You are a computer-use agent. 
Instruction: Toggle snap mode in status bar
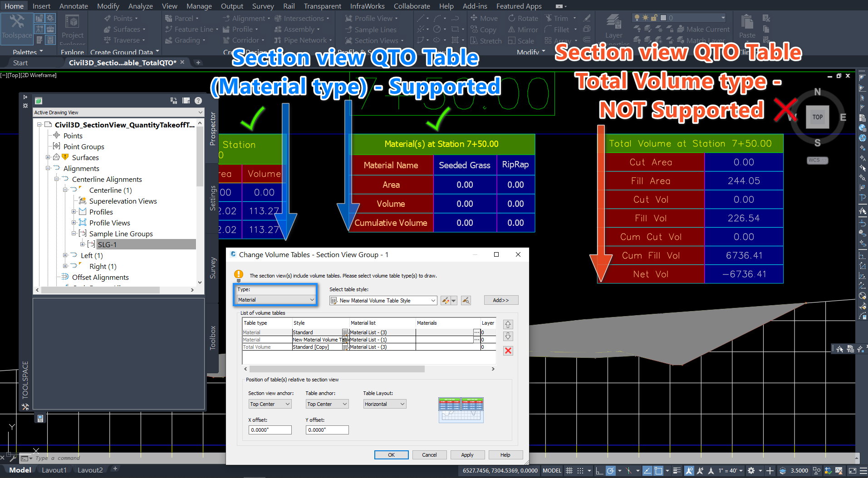580,471
